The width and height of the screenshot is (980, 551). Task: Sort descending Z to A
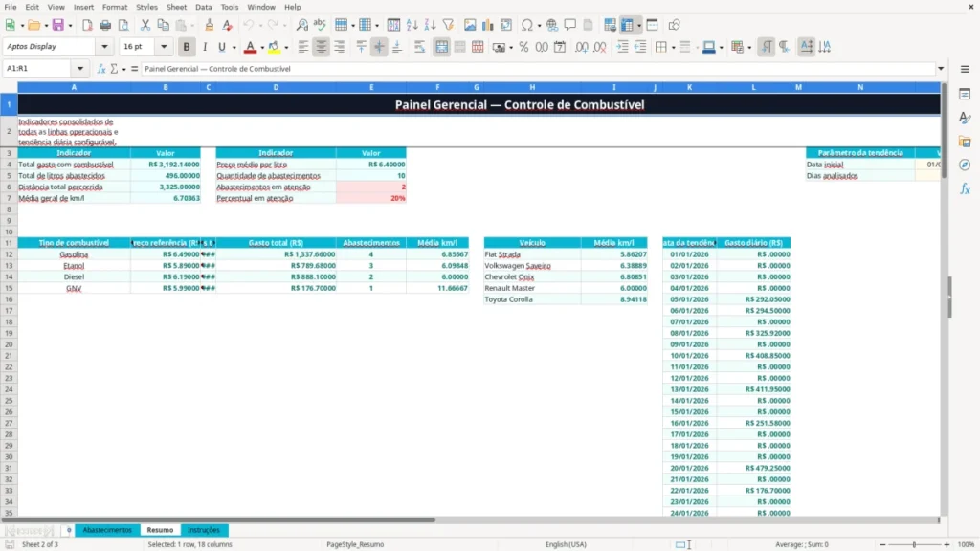[x=430, y=25]
